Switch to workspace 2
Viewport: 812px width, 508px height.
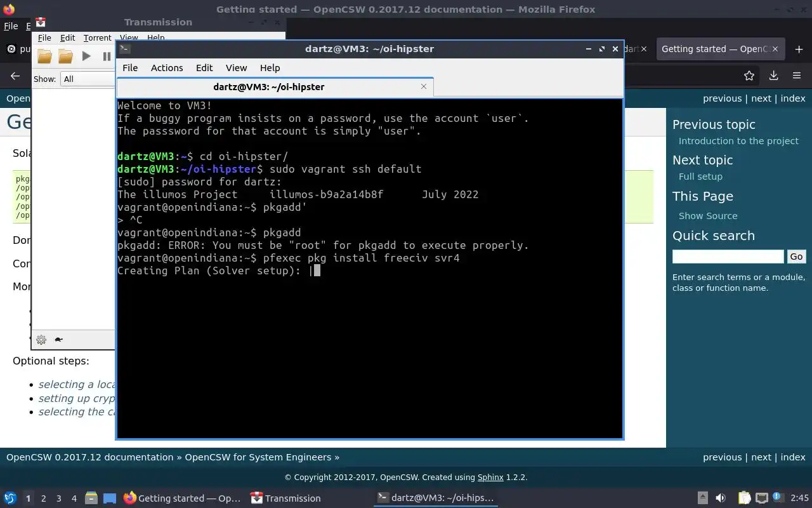43,498
